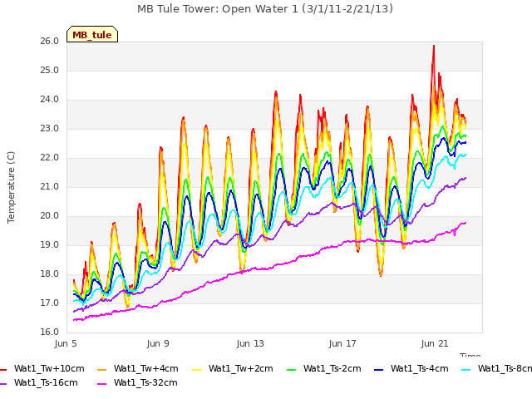This screenshot has width=532, height=399.
Task: Click the green Wat1_Ts-2cm legend swatch
Action: [292, 369]
